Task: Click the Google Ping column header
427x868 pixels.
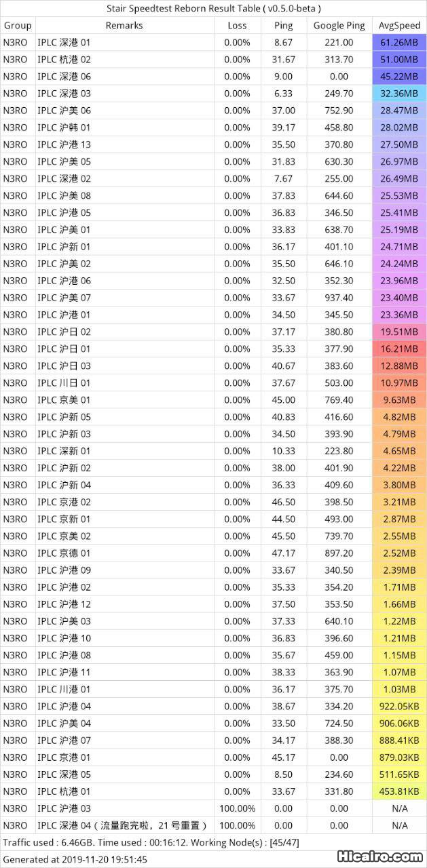Action: pos(339,26)
